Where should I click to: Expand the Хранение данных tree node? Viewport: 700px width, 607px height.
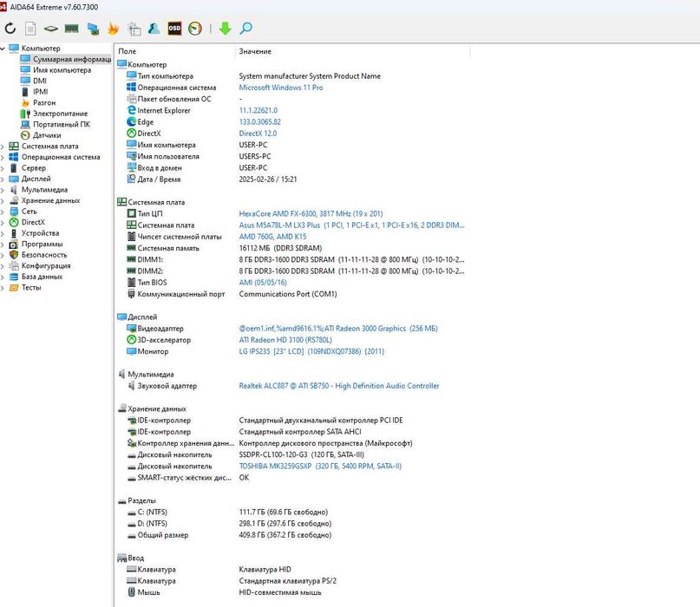(x=3, y=201)
